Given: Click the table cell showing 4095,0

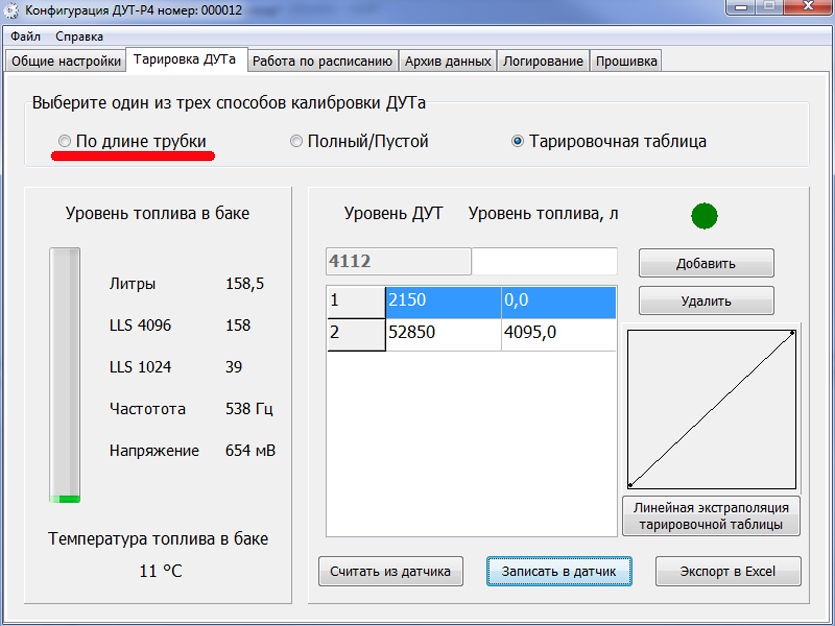Looking at the screenshot, I should coord(559,334).
